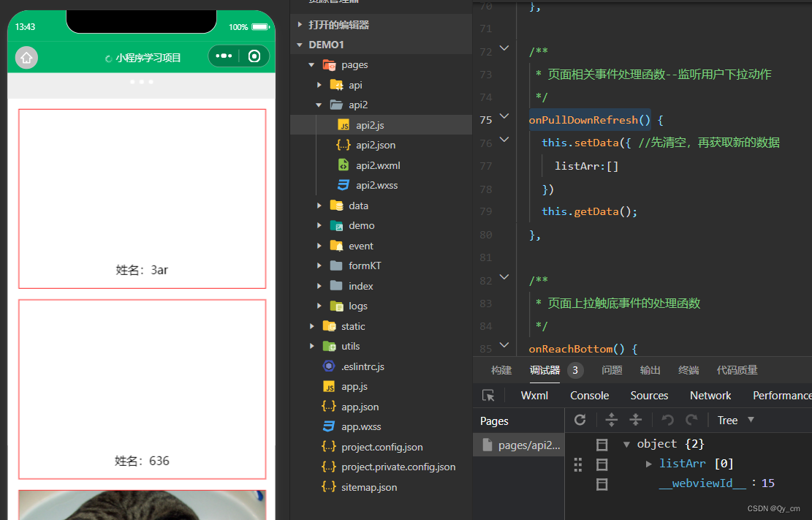
Task: Click the drag handle beside listArr row
Action: [578, 464]
